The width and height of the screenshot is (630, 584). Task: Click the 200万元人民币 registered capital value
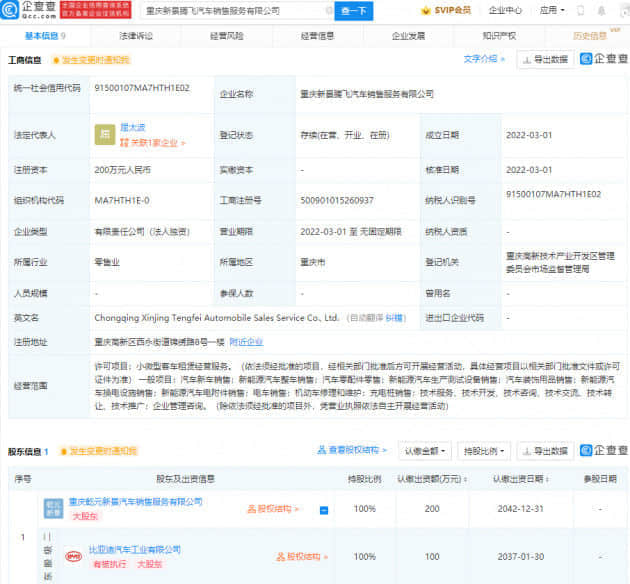(x=123, y=170)
